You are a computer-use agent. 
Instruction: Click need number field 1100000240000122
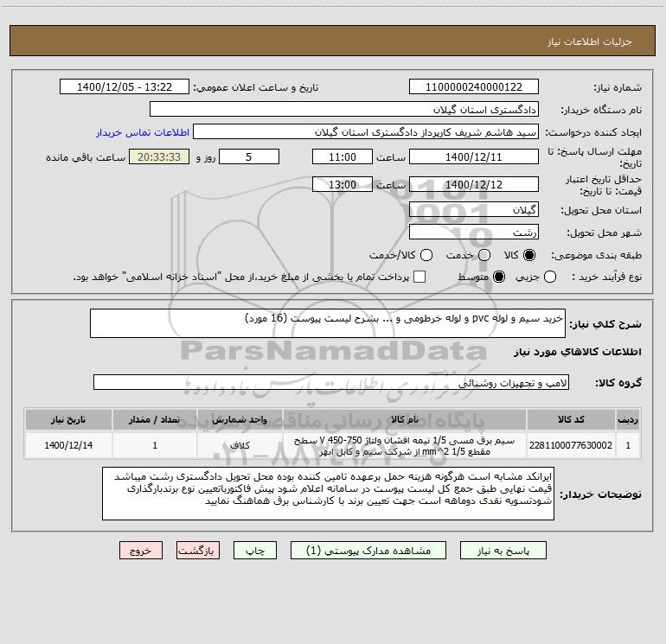point(474,87)
